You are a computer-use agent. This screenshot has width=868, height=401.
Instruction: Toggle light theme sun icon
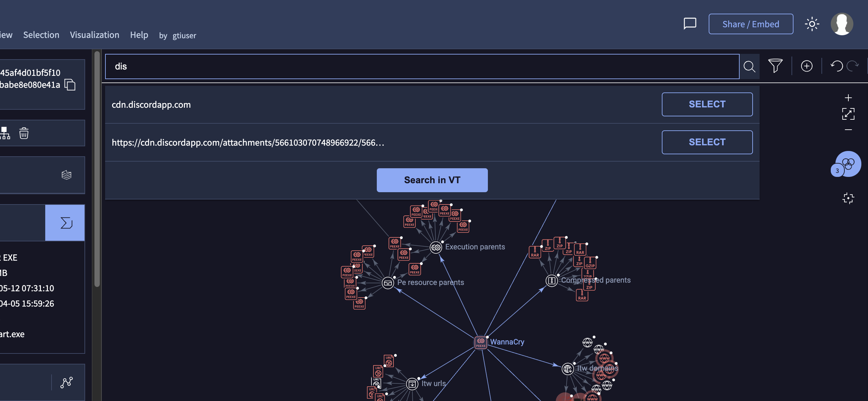coord(812,24)
